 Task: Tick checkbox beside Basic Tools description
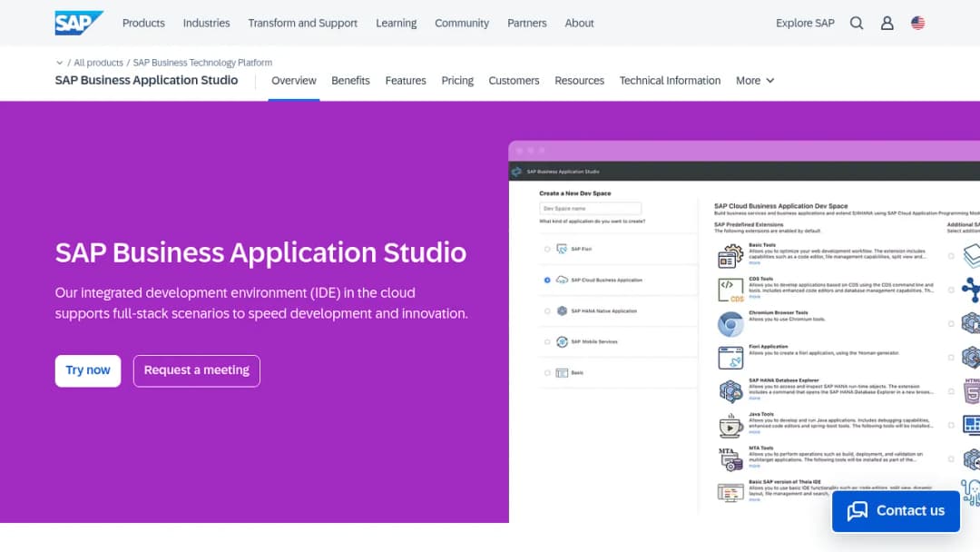pyautogui.click(x=951, y=256)
